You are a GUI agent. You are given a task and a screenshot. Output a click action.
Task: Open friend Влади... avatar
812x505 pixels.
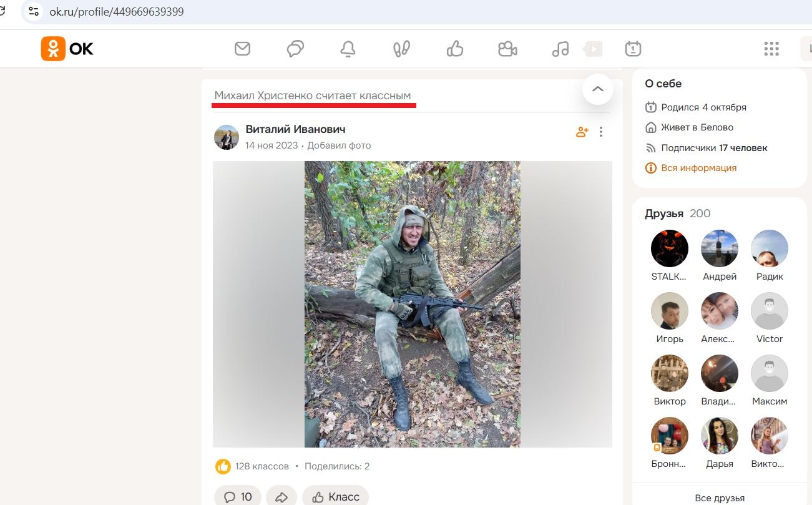coord(720,373)
